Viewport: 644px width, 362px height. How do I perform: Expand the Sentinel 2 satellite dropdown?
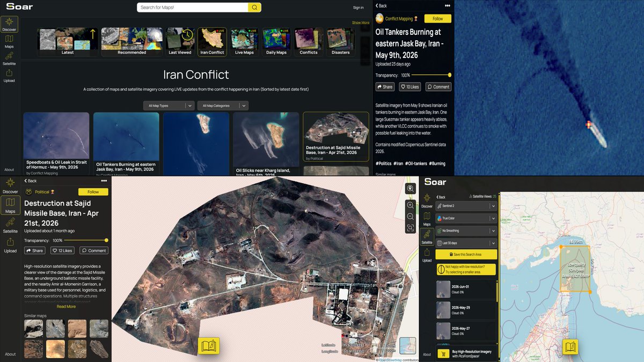(466, 205)
